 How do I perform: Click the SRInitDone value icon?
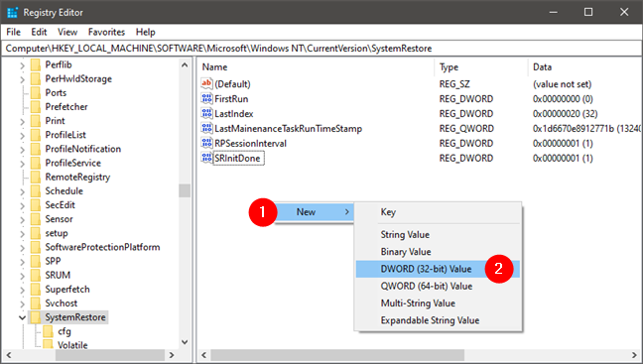click(206, 158)
